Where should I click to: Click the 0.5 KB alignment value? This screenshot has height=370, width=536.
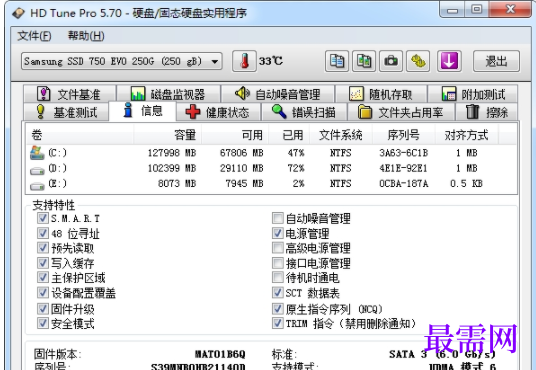tap(466, 184)
